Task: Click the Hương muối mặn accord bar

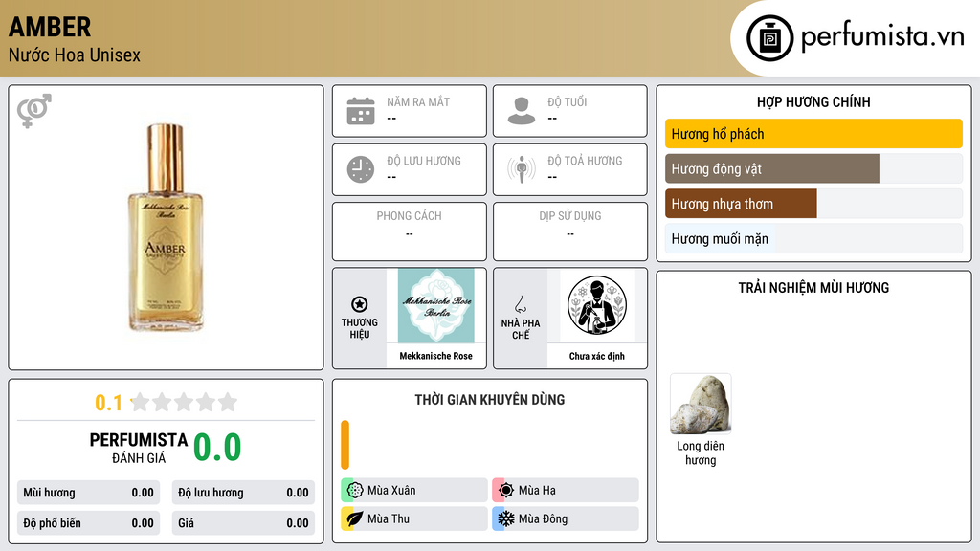Action: pyautogui.click(x=813, y=238)
